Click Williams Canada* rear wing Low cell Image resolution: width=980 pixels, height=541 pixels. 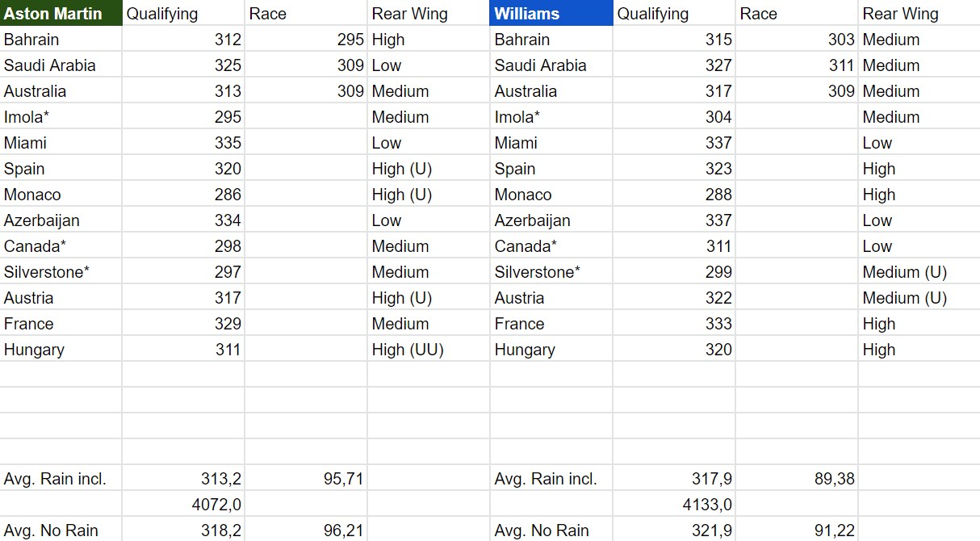919,246
